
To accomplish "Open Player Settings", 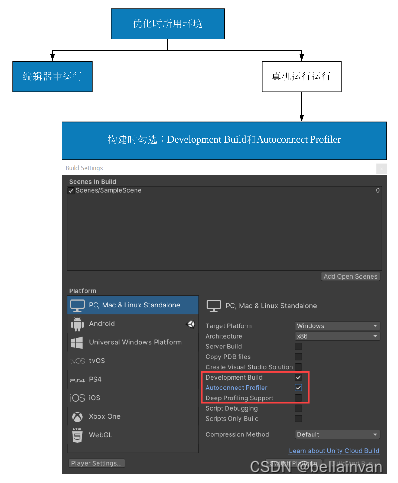I will 97,463.
